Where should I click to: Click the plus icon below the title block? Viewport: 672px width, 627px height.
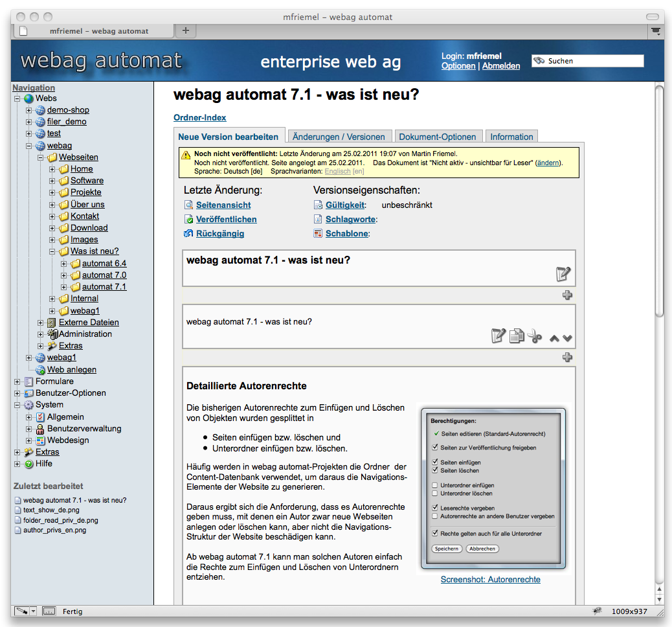click(568, 295)
